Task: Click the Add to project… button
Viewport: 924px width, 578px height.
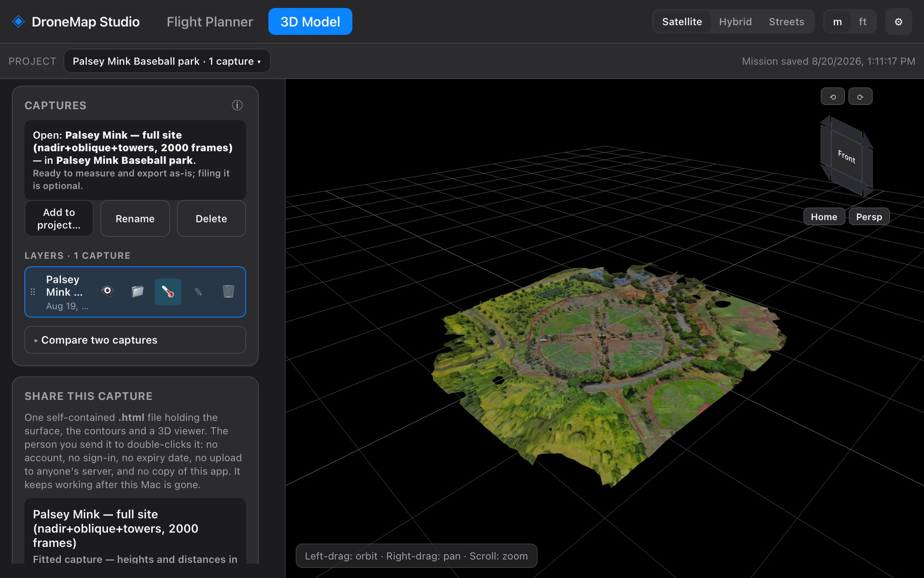Action: point(59,218)
